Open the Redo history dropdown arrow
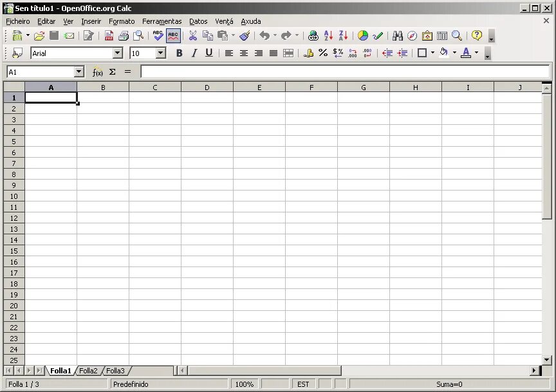 (297, 35)
